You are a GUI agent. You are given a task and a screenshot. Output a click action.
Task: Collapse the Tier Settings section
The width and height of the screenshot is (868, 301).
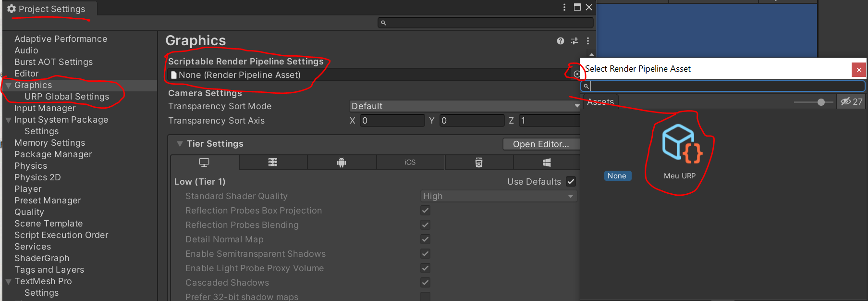coord(180,144)
